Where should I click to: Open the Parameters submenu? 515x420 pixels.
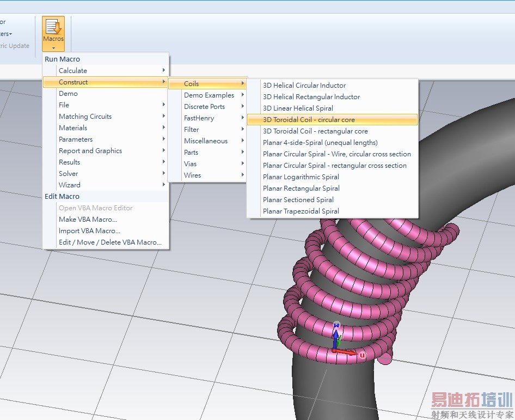click(x=106, y=139)
